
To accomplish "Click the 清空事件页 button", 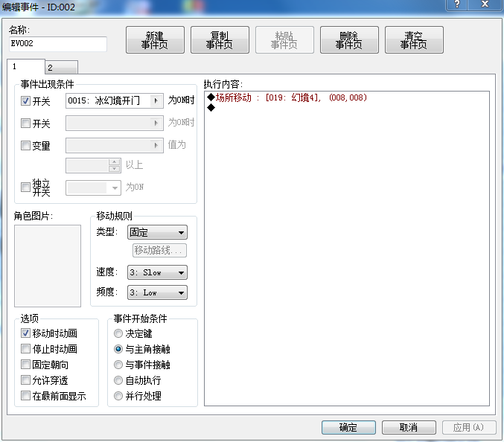I will click(x=414, y=40).
